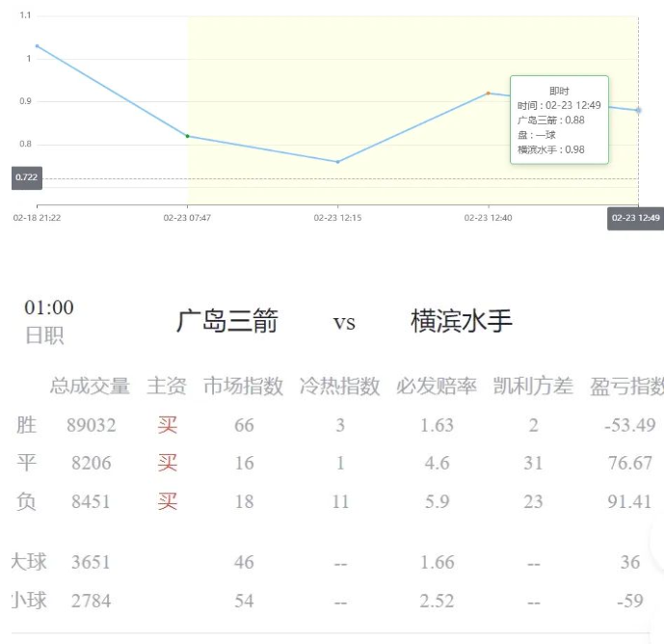The height and width of the screenshot is (644, 665).
Task: Click the 必发赔率 column header
Action: (437, 387)
